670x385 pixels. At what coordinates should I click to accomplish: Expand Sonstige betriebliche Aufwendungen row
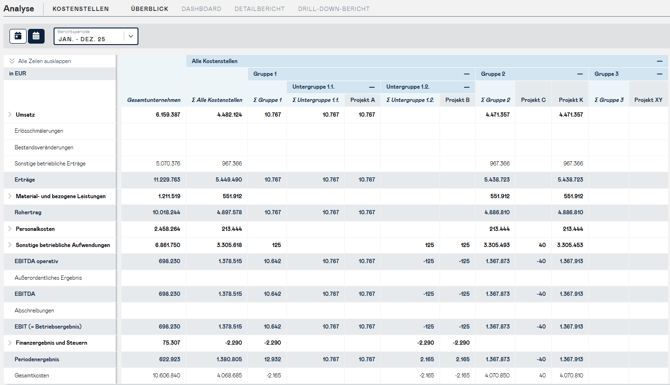10,245
